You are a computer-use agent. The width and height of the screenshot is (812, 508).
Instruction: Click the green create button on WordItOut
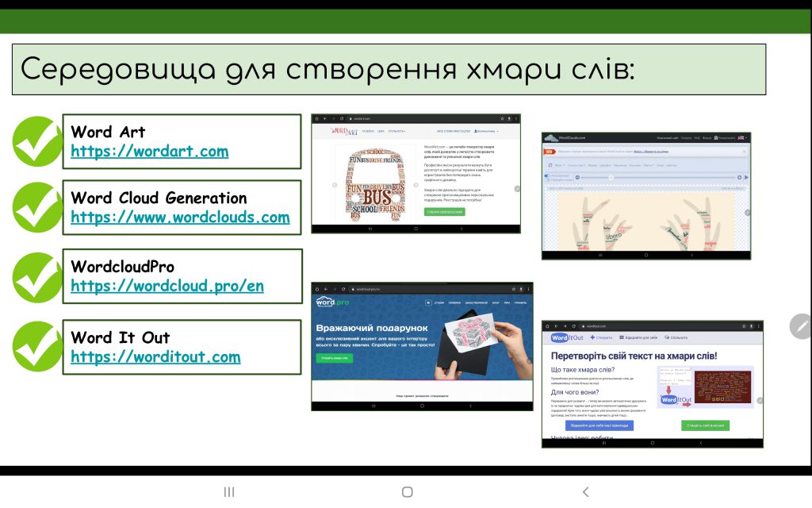point(706,425)
